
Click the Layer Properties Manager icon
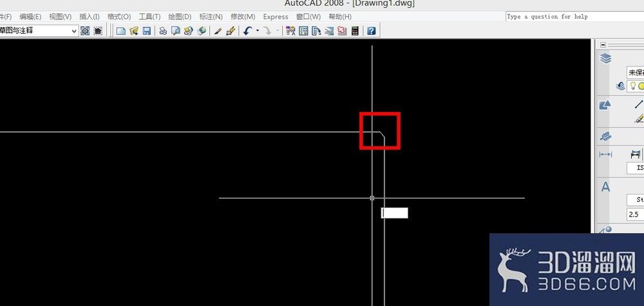tap(620, 86)
